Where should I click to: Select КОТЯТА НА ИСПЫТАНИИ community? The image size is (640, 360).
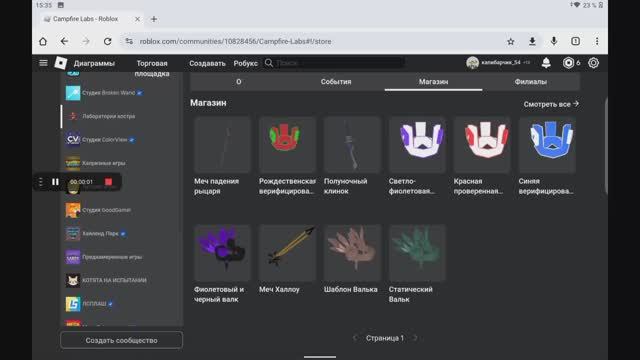106,280
